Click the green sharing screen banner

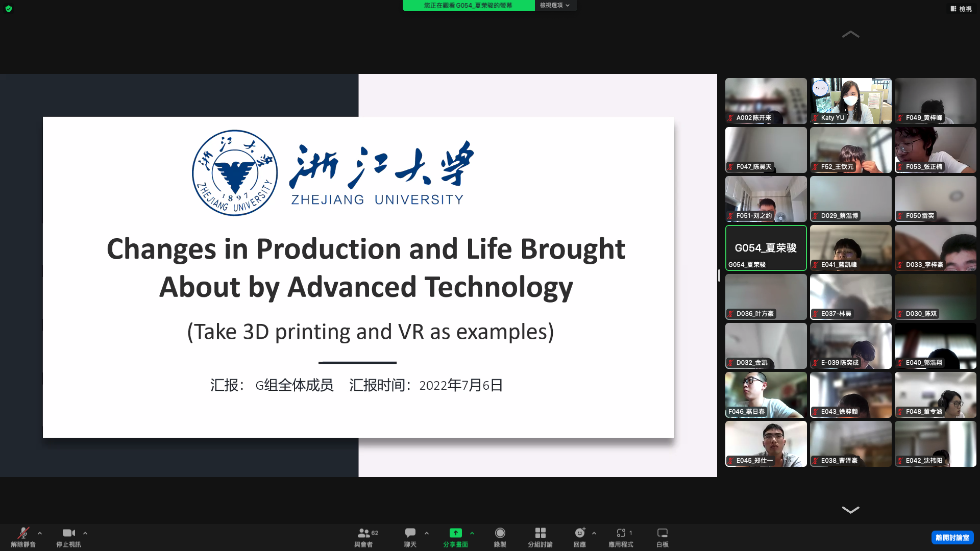coord(468,5)
